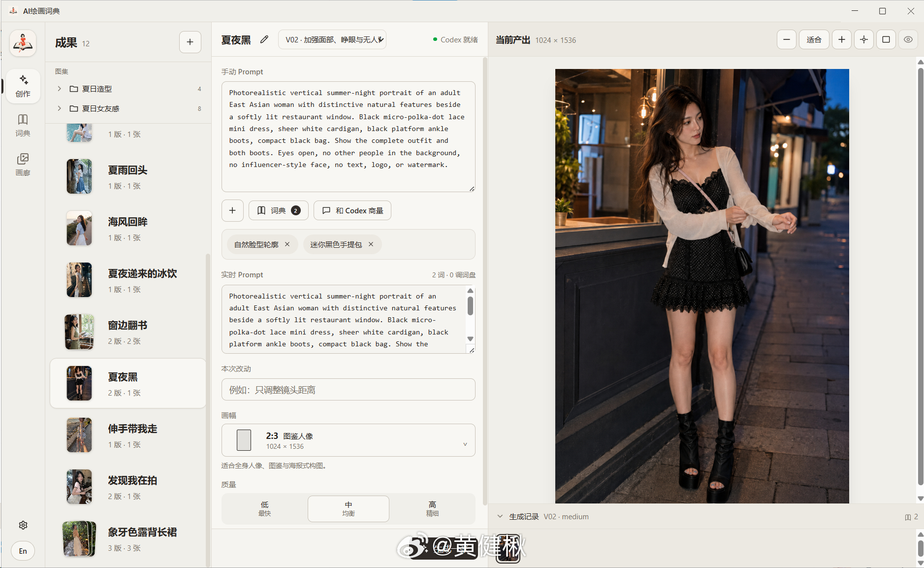The width and height of the screenshot is (924, 568).
Task: Click the 适合 fit-view button
Action: coord(814,39)
